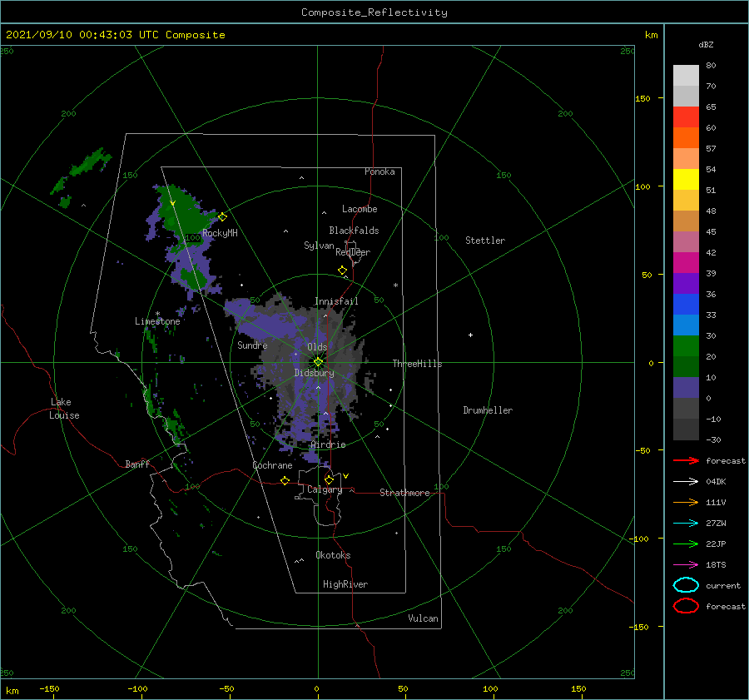Image resolution: width=749 pixels, height=700 pixels.
Task: Click the Stettler city label
Action: pyautogui.click(x=485, y=241)
